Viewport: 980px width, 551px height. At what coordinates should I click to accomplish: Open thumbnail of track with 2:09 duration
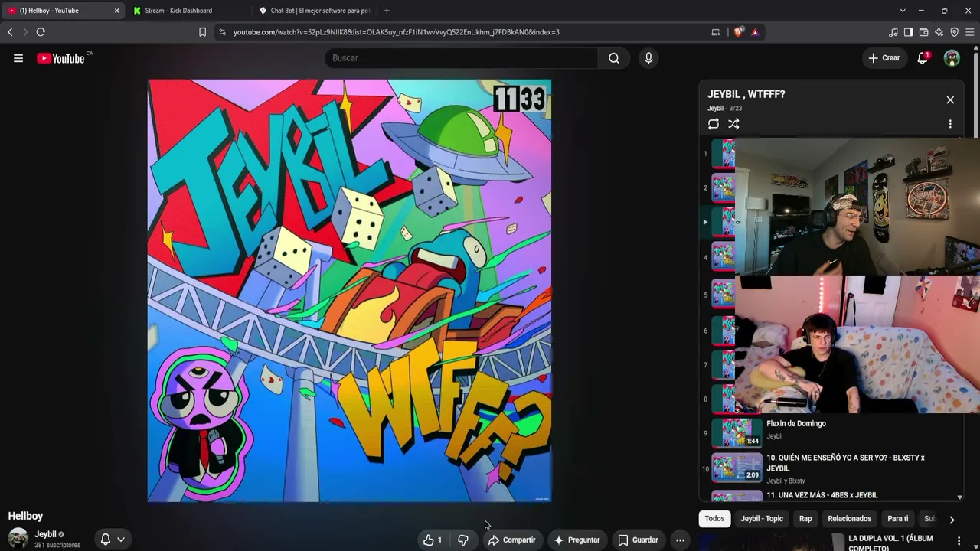click(737, 468)
